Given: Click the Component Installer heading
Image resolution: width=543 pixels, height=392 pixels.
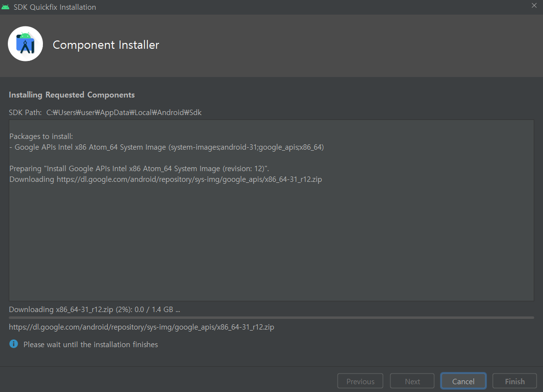Looking at the screenshot, I should click(105, 45).
